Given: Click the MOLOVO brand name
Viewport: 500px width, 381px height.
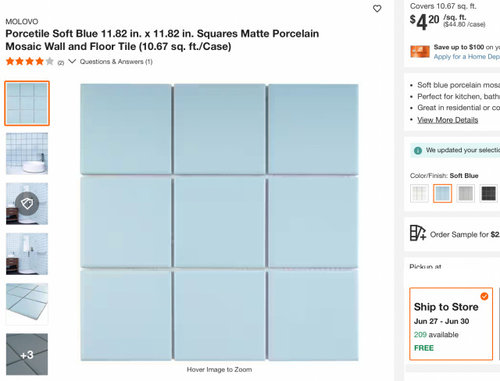Looking at the screenshot, I should tap(22, 21).
